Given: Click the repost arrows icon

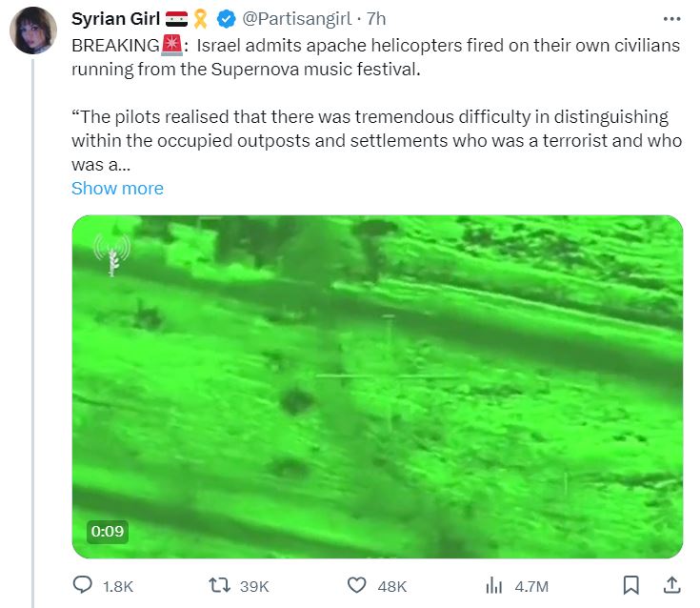Looking at the screenshot, I should tap(219, 585).
